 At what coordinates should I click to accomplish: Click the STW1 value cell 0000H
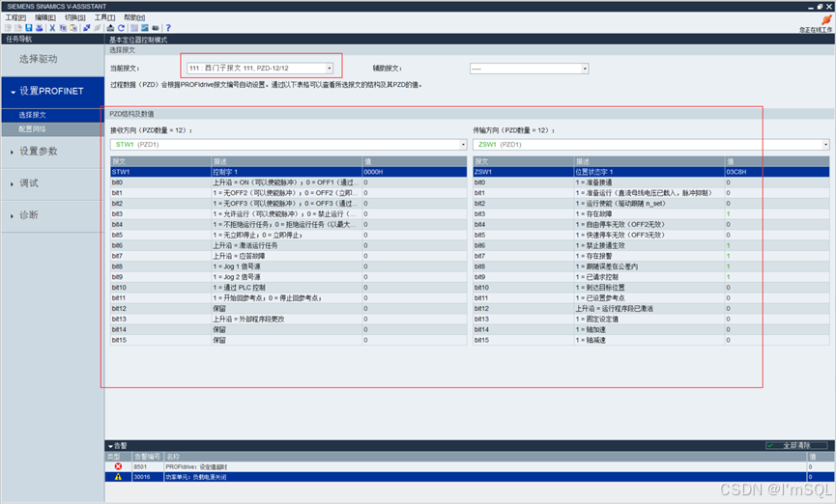pyautogui.click(x=415, y=172)
